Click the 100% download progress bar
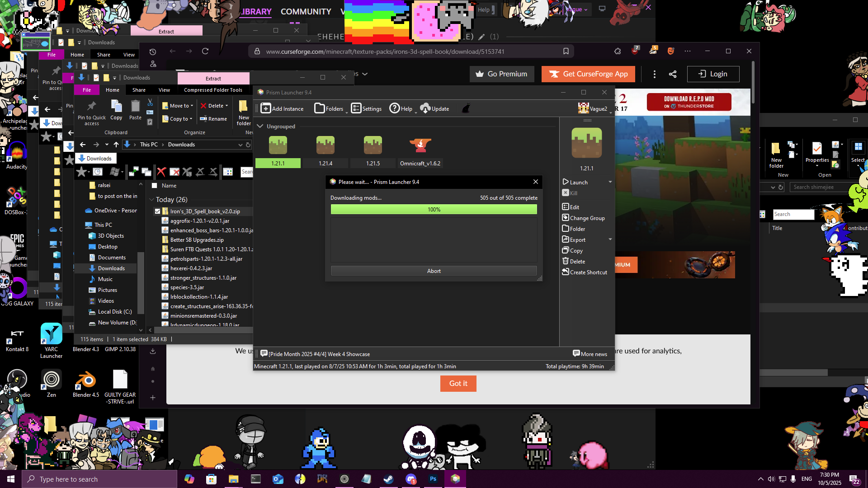 tap(434, 210)
